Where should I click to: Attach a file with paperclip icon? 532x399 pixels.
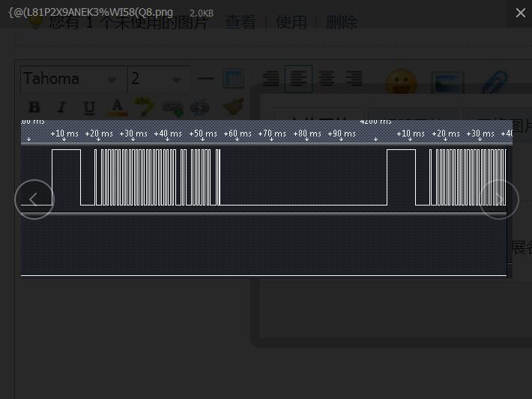493,82
